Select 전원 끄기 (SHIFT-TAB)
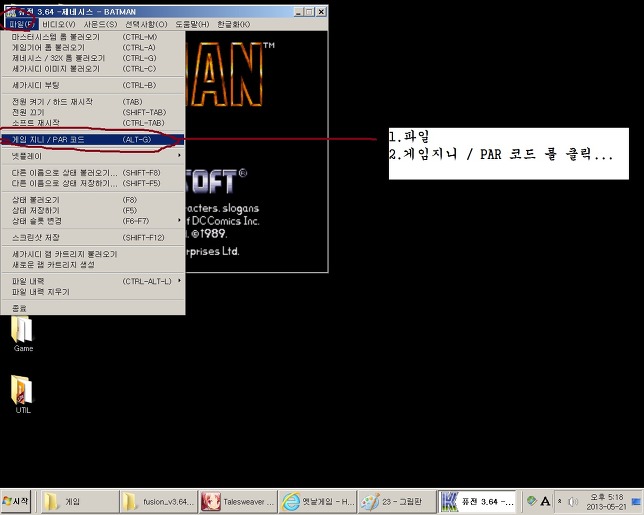 (92, 112)
